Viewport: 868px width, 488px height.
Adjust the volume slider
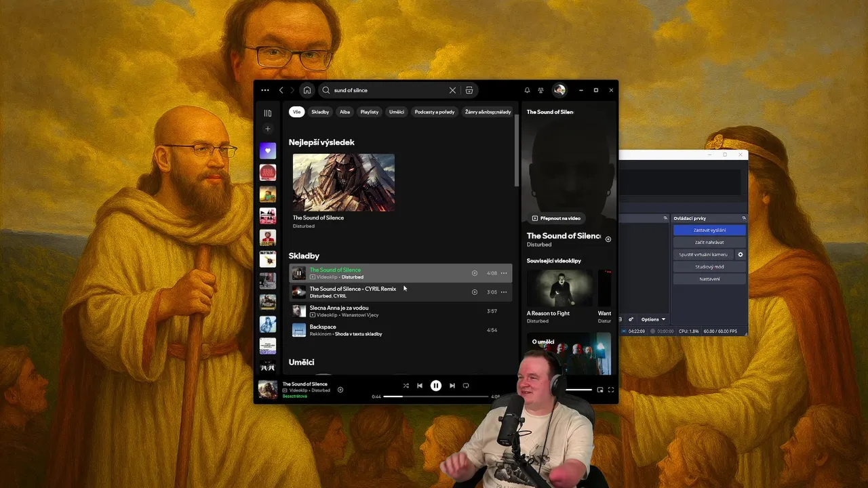pos(578,390)
